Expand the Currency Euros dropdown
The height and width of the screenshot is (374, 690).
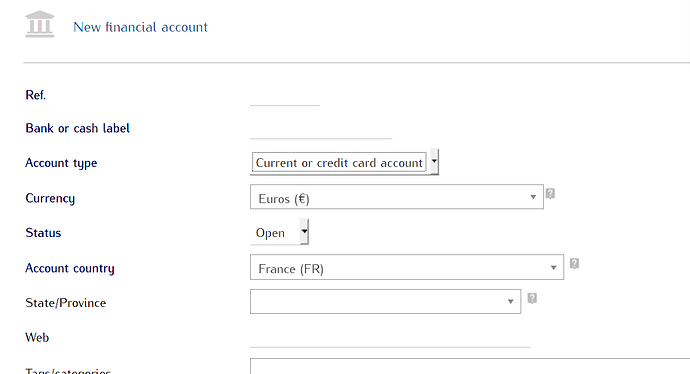pos(396,197)
